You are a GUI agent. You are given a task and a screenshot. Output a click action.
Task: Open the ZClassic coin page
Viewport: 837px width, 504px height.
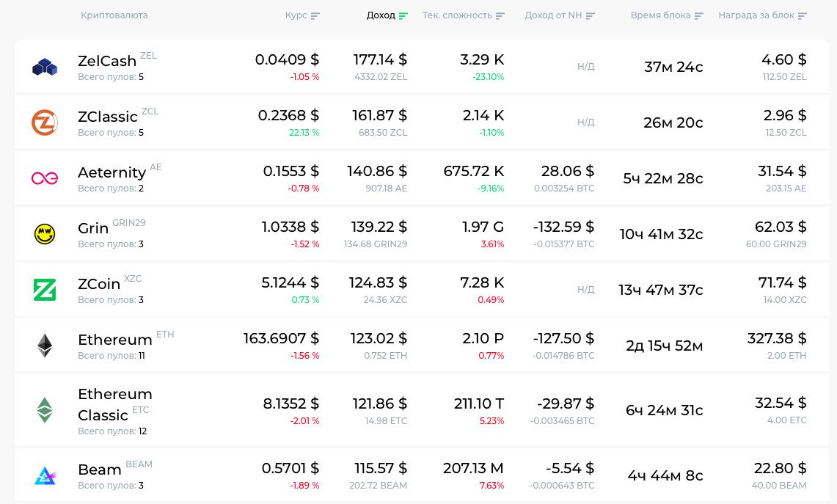point(107,117)
